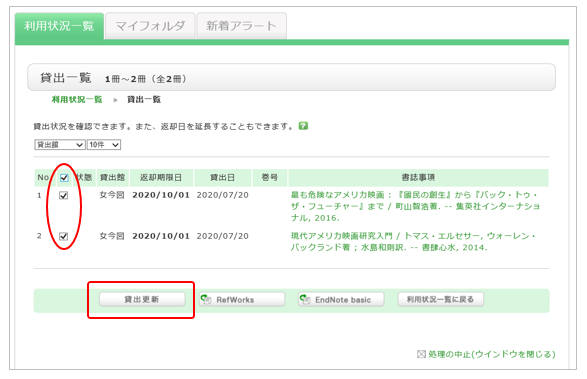Viewport: 587px width, 379px height.
Task: Switch to the マイフォルダ tab
Action: coord(150,26)
